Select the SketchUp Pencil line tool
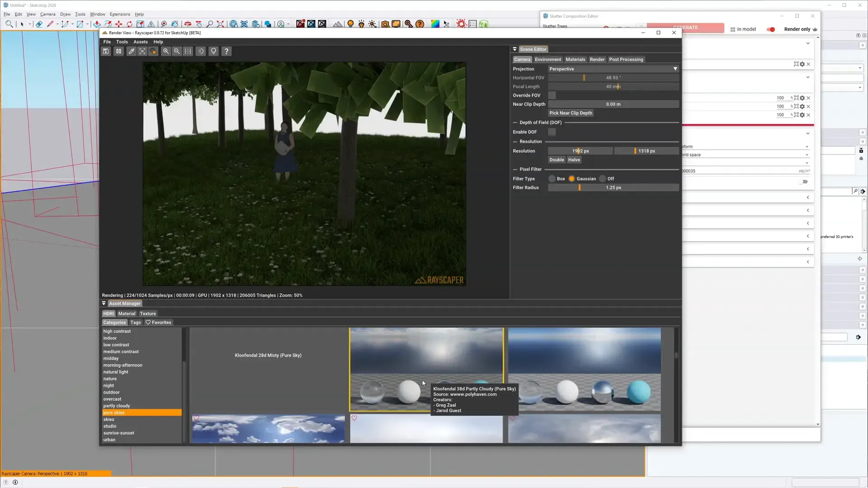This screenshot has width=868, height=488. click(x=50, y=24)
